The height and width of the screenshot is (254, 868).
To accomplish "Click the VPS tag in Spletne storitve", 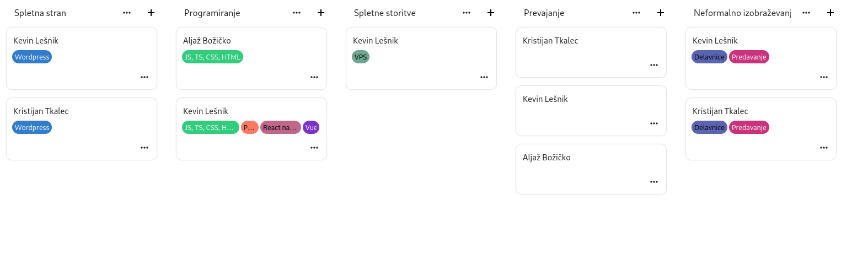I will point(361,57).
